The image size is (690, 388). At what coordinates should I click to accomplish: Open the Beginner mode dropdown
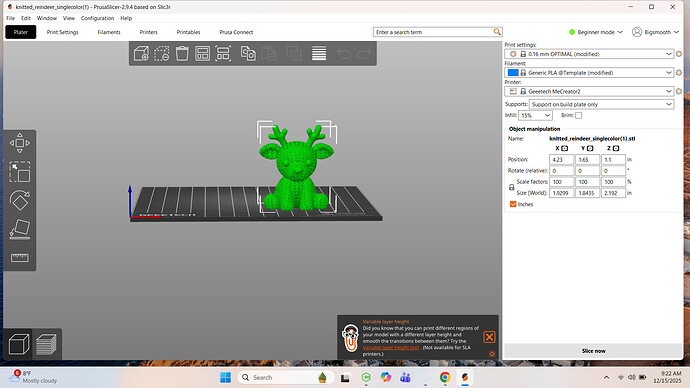(x=596, y=32)
